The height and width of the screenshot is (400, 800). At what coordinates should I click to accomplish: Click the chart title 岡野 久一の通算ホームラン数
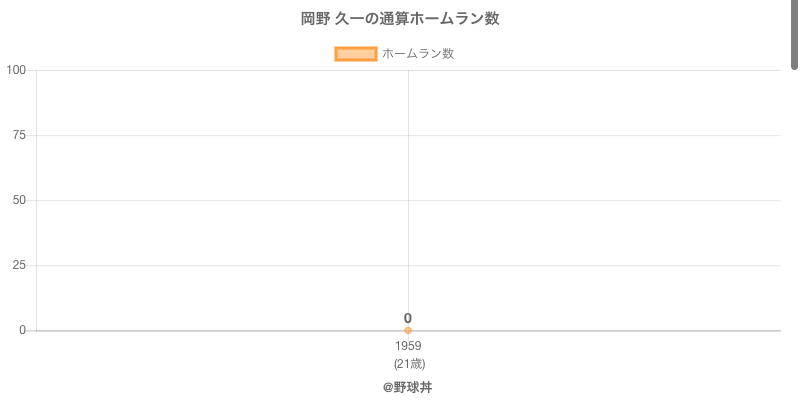(x=400, y=19)
